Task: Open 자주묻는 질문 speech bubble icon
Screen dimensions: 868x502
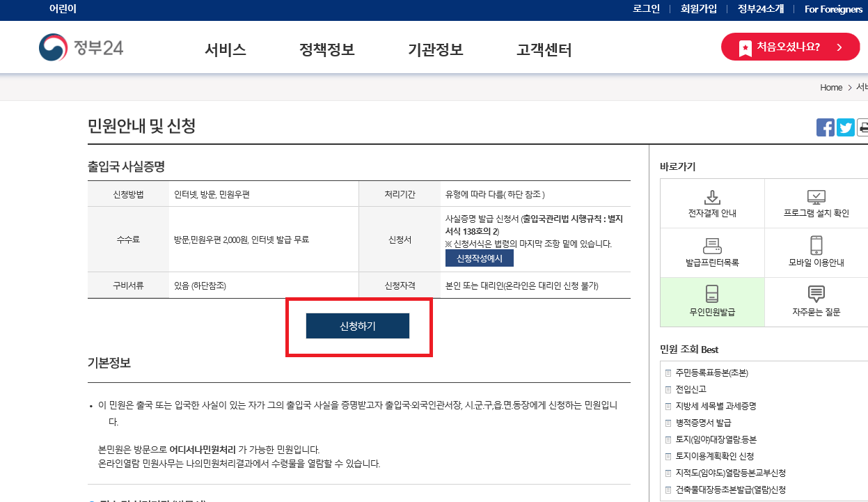Action: pyautogui.click(x=816, y=293)
